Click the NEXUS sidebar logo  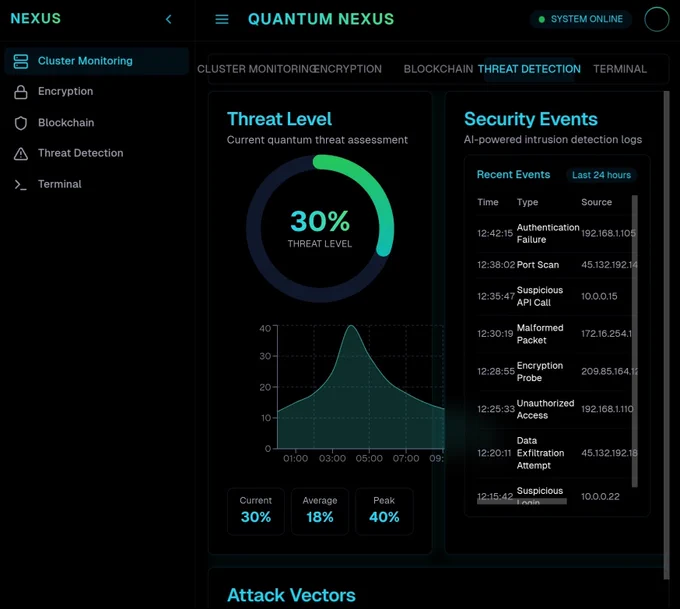[x=36, y=19]
